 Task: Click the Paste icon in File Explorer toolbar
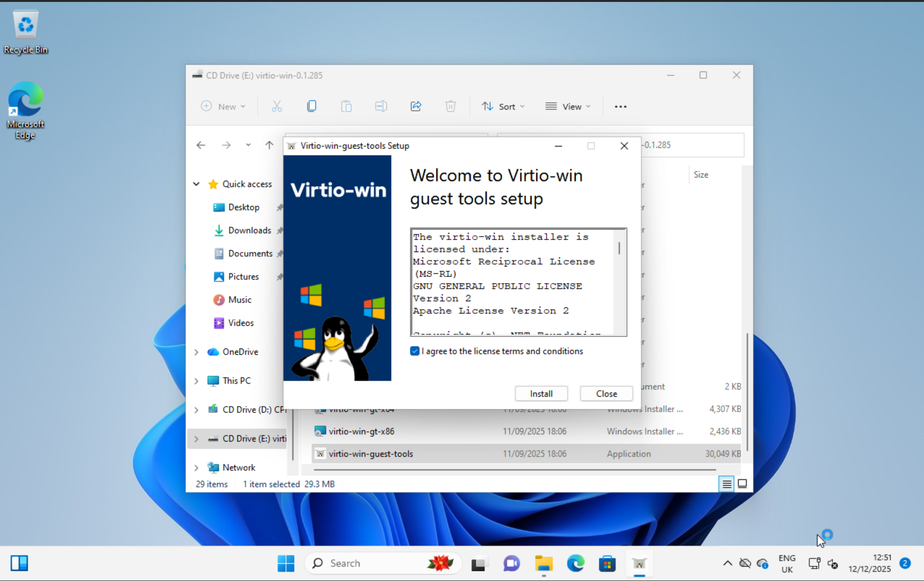point(346,106)
